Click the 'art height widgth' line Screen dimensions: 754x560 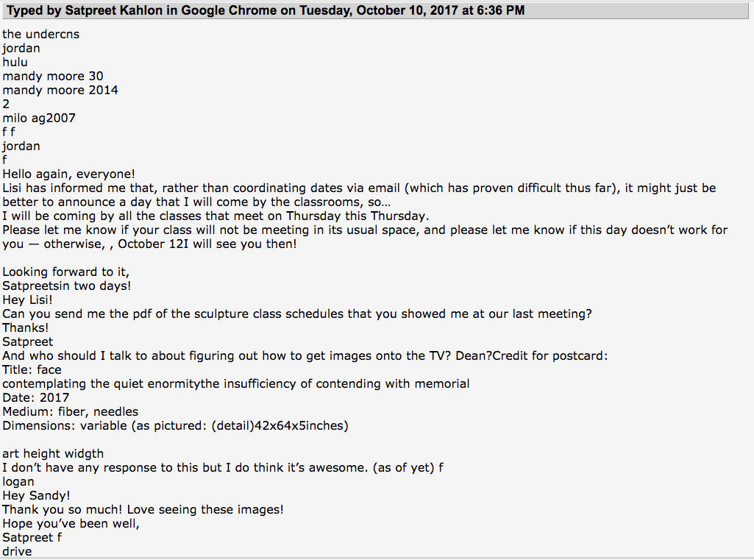click(53, 453)
